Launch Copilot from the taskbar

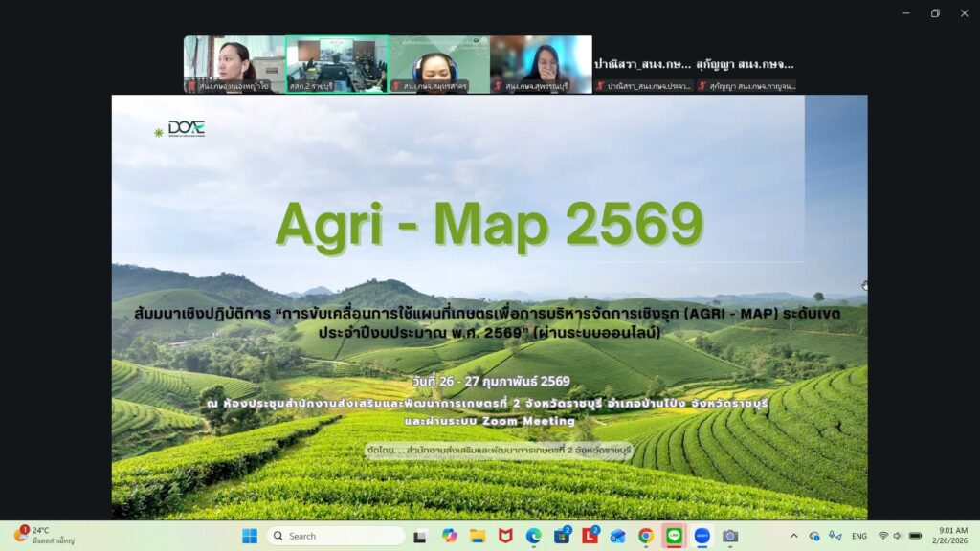click(x=449, y=536)
